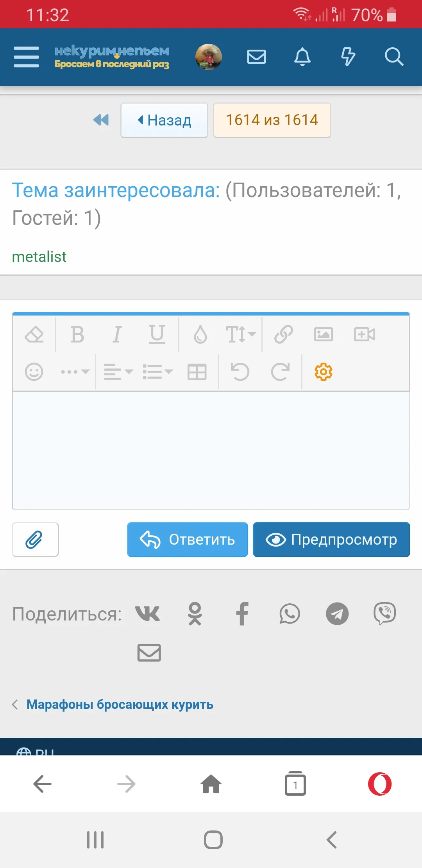Insert an image into the reply
Image resolution: width=422 pixels, height=868 pixels.
click(x=324, y=334)
